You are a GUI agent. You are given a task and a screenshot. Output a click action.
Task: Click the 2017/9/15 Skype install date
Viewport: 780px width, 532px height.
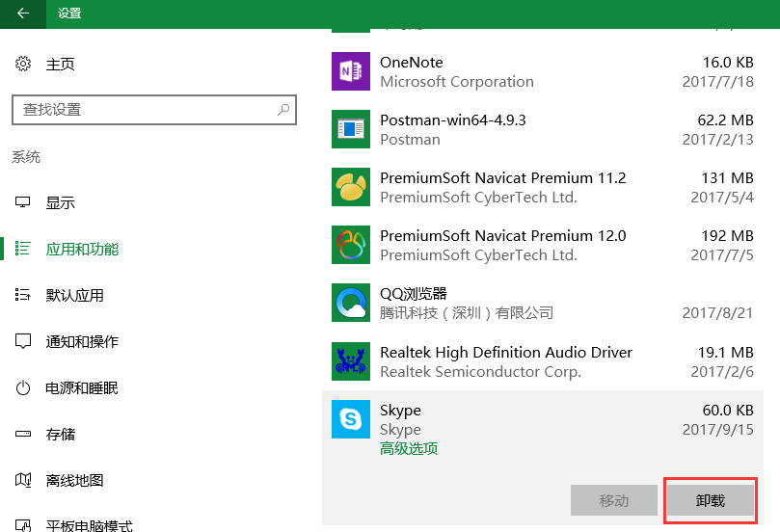coord(718,430)
